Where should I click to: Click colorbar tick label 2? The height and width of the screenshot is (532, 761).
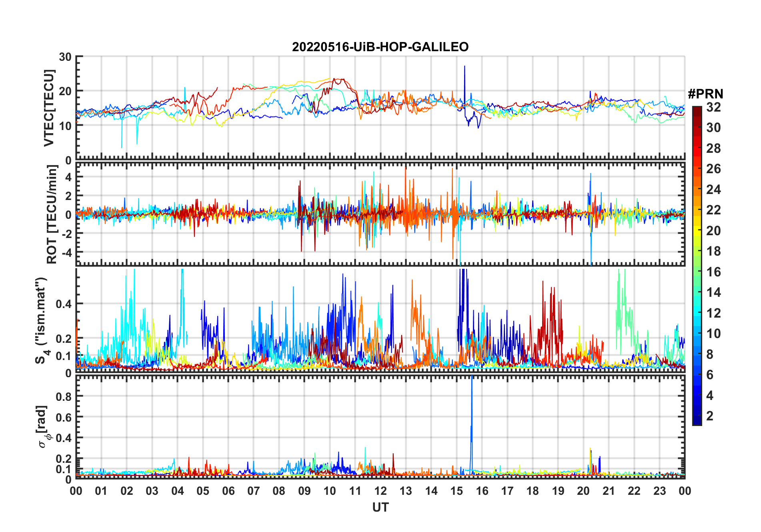point(710,416)
